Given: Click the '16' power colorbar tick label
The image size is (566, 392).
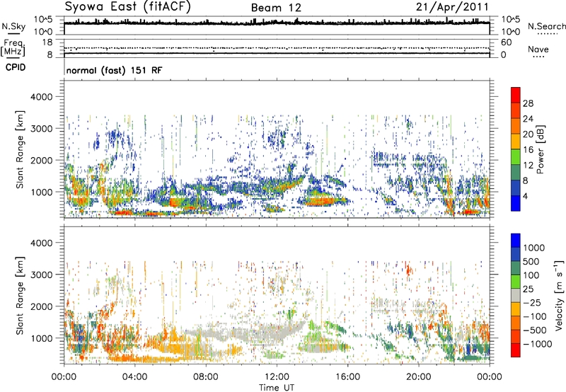Looking at the screenshot, I should tap(528, 150).
